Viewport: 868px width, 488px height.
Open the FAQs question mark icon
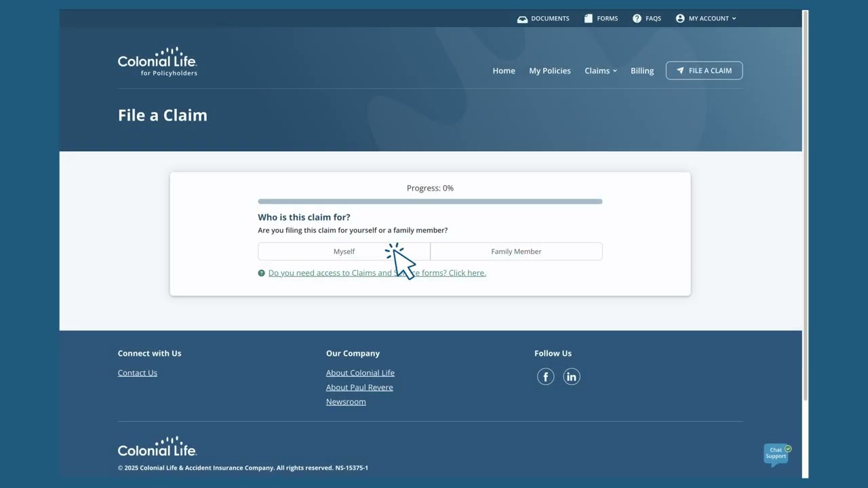point(637,18)
